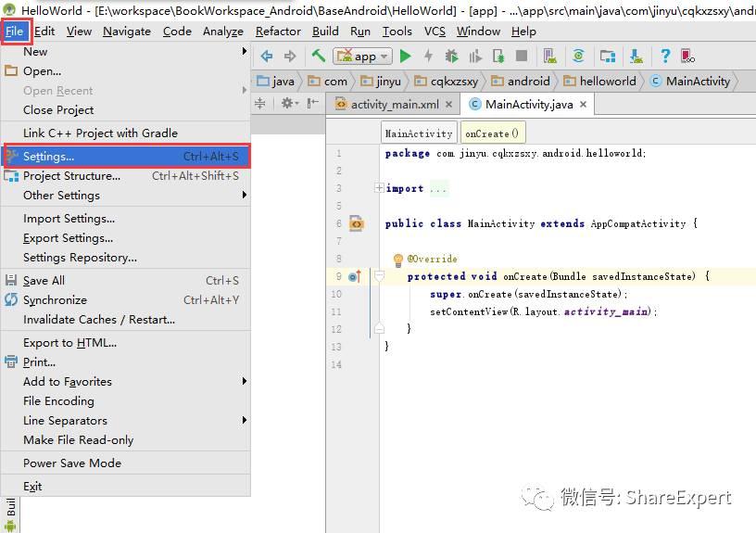Click the gear icon in project panel header
Image resolution: width=756 pixels, height=533 pixels.
click(288, 104)
